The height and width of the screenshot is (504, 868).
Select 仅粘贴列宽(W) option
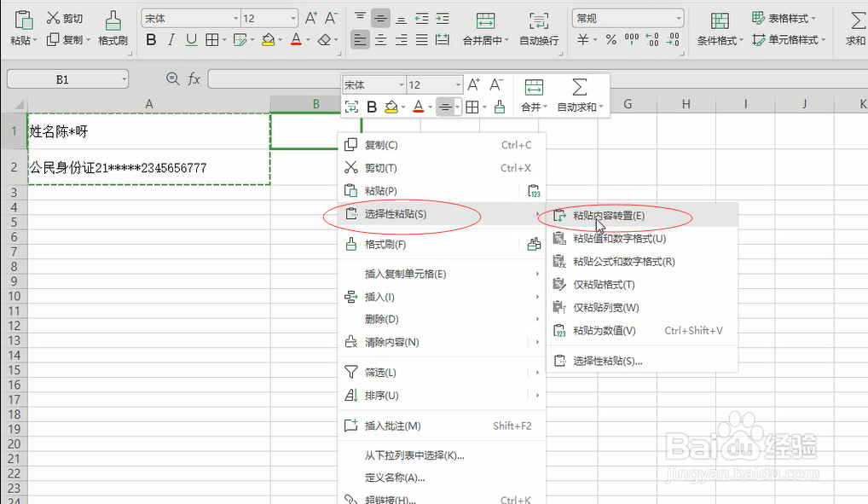[x=642, y=307]
